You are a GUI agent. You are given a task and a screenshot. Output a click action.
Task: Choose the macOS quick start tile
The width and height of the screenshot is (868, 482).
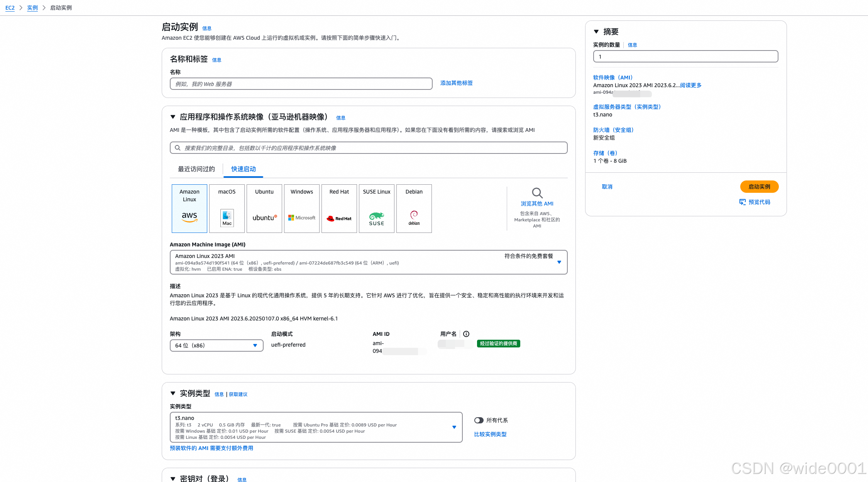227,208
